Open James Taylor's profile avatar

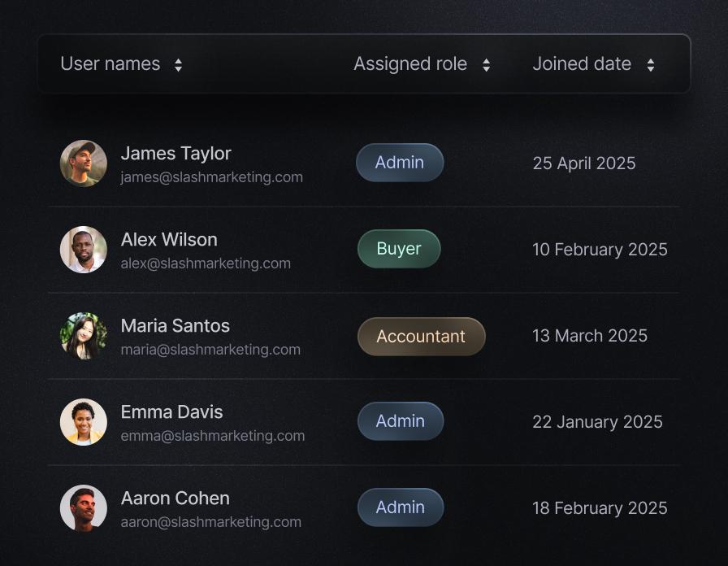click(x=84, y=163)
